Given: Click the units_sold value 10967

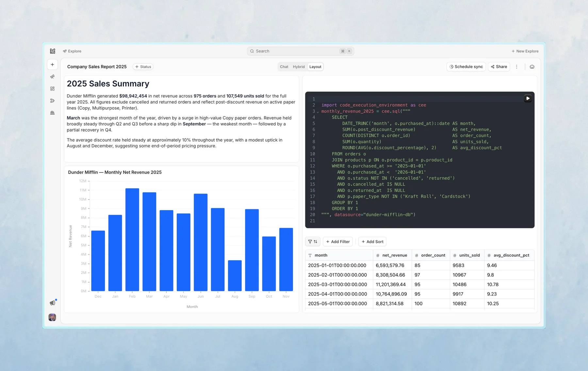Looking at the screenshot, I should coord(467,275).
